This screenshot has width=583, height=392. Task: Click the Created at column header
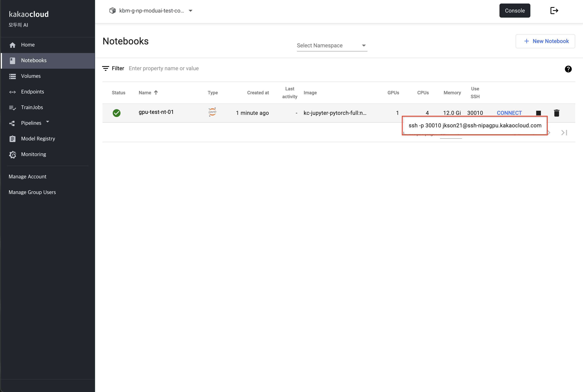click(x=258, y=93)
